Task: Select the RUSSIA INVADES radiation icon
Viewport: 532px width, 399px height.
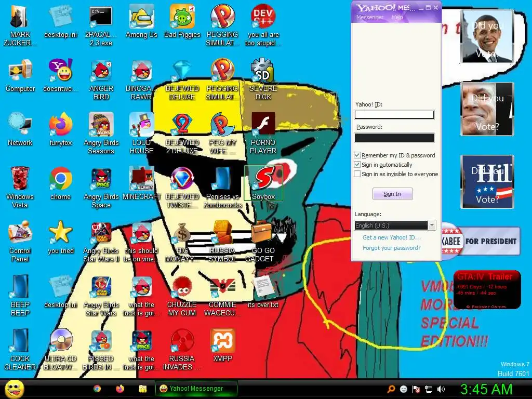Action: point(182,350)
